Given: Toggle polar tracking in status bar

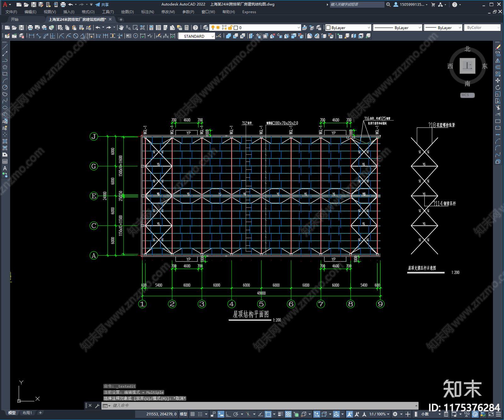Looking at the screenshot, I should click(236, 414).
